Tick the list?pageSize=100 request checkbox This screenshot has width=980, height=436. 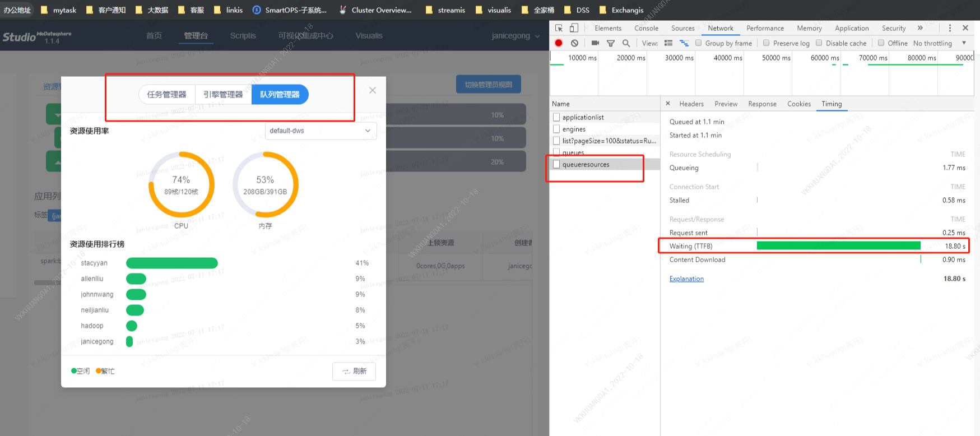click(556, 141)
